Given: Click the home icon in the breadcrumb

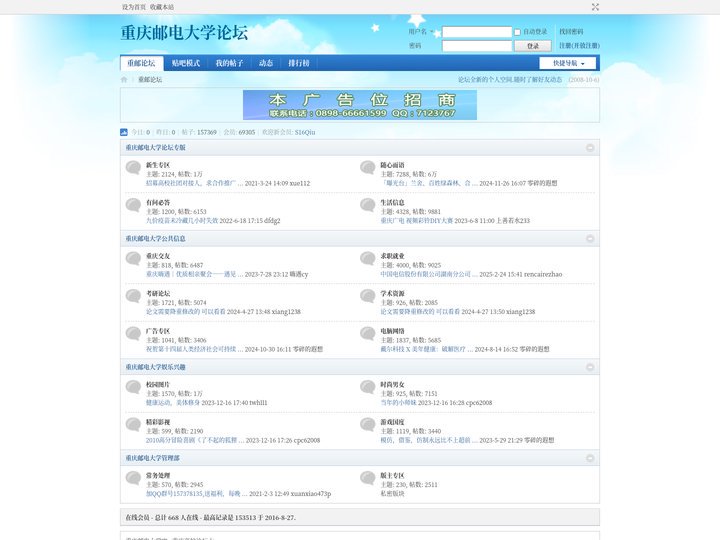Looking at the screenshot, I should click(124, 79).
